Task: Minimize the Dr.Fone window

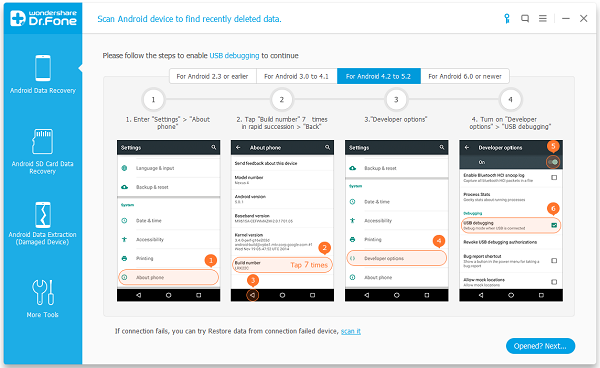Action: click(566, 18)
